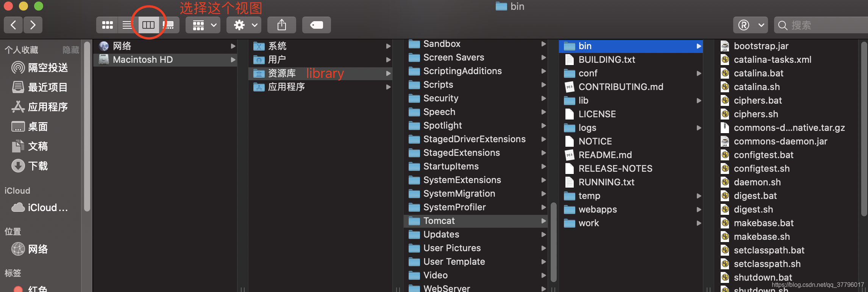
Task: Select the lib folder
Action: (631, 101)
